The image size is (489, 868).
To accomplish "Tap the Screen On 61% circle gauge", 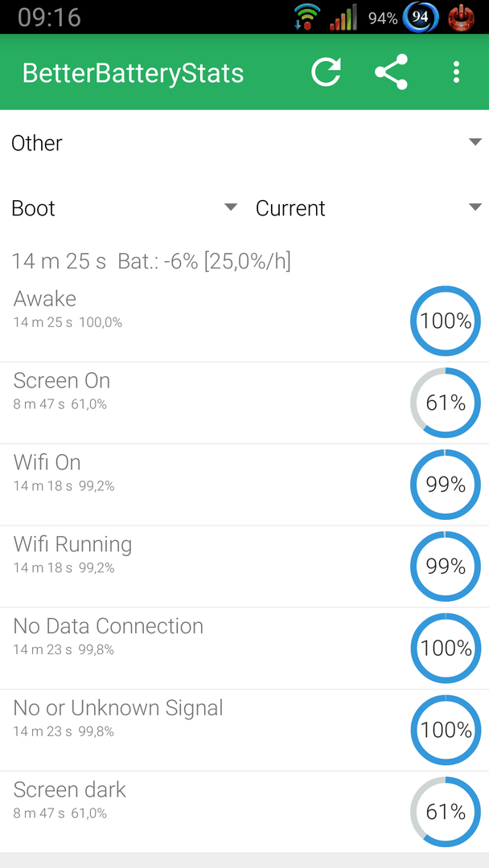I will (446, 403).
